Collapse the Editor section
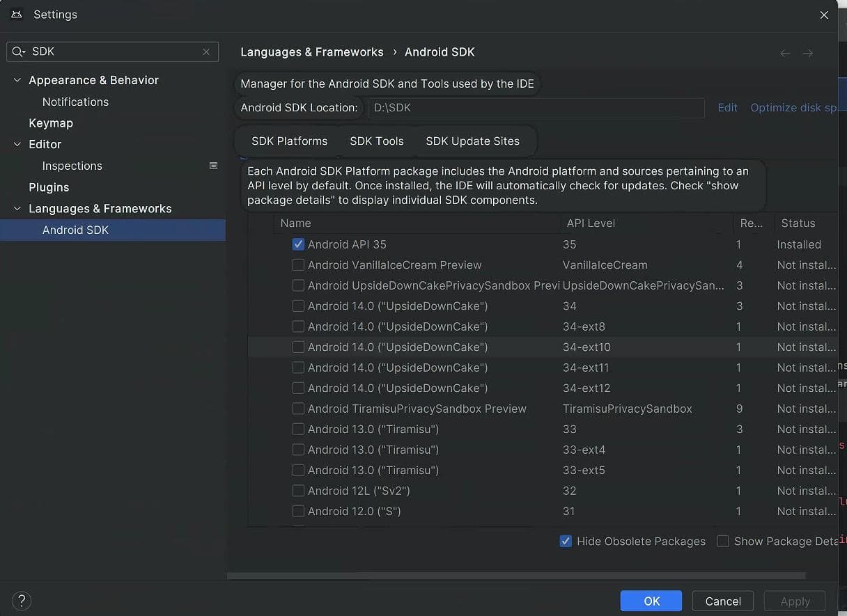The image size is (847, 616). [17, 144]
